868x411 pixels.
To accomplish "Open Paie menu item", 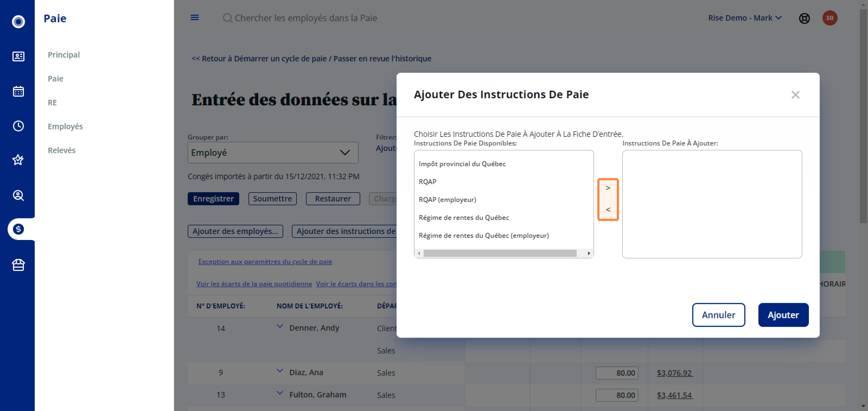I will coord(55,78).
